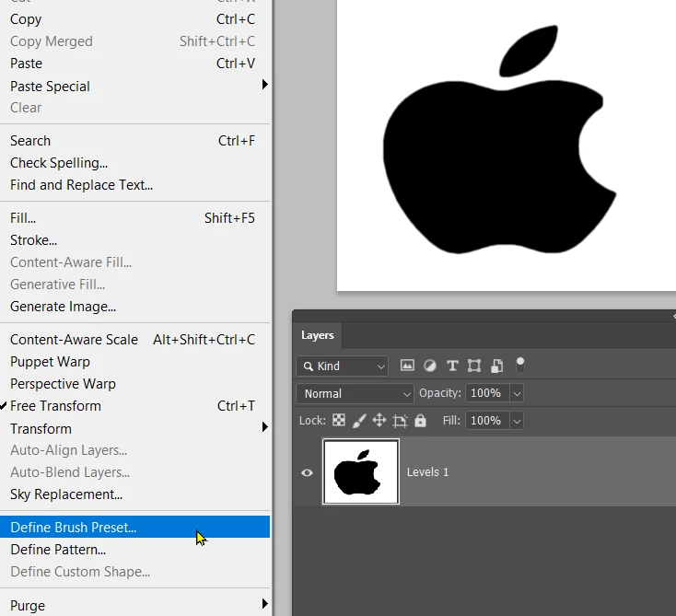This screenshot has height=616, width=676.
Task: Choose Perspective Warp menu item
Action: [x=135, y=383]
